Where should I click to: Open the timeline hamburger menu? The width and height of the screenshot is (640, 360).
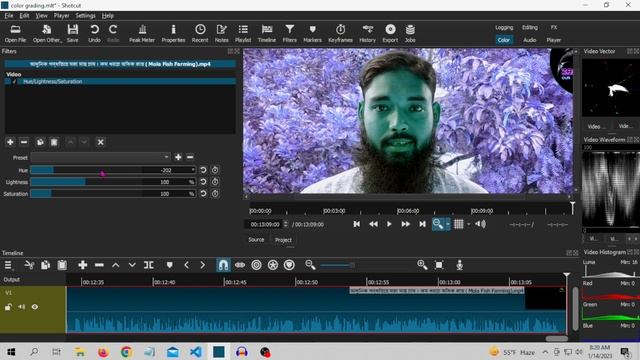(8, 265)
